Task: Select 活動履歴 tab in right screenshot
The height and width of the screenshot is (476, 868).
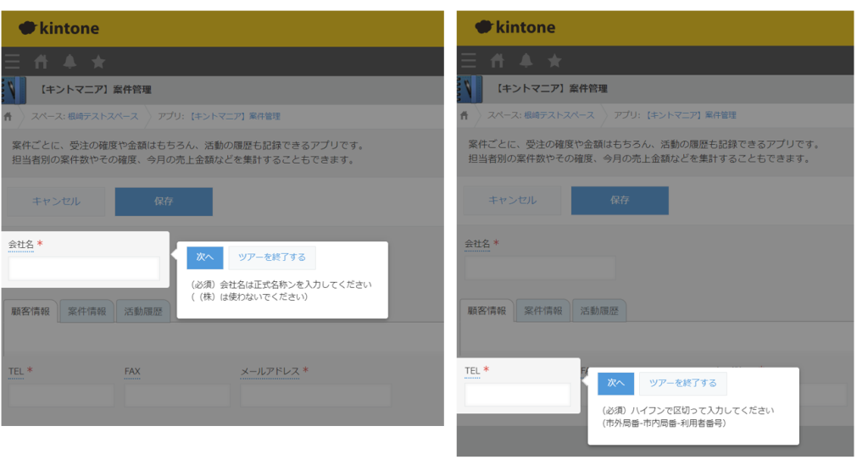Action: pyautogui.click(x=599, y=311)
